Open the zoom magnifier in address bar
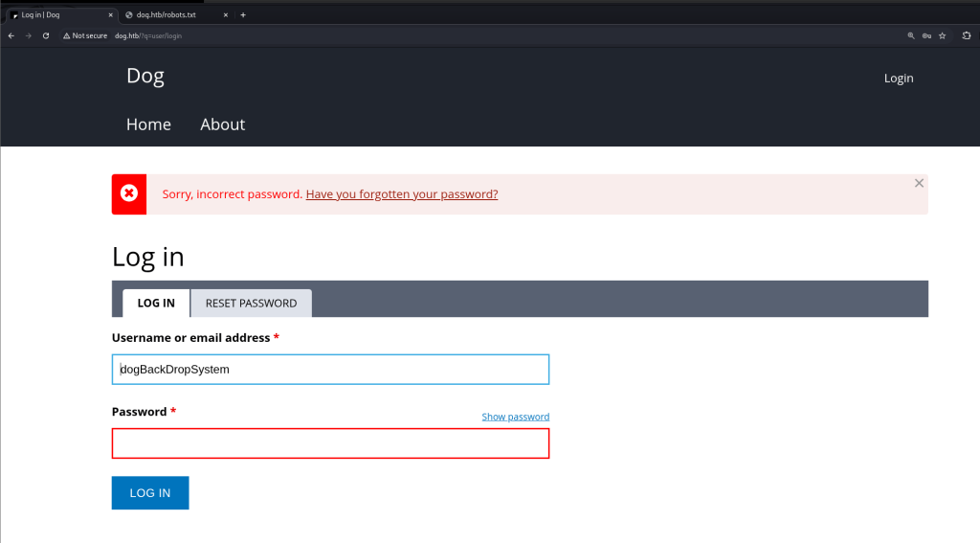980x543 pixels. [910, 35]
